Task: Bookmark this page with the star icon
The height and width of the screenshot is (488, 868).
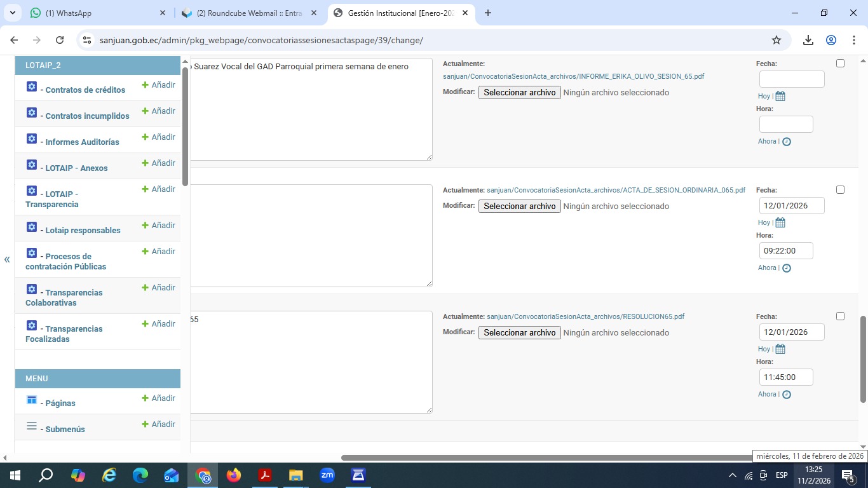Action: click(x=776, y=40)
